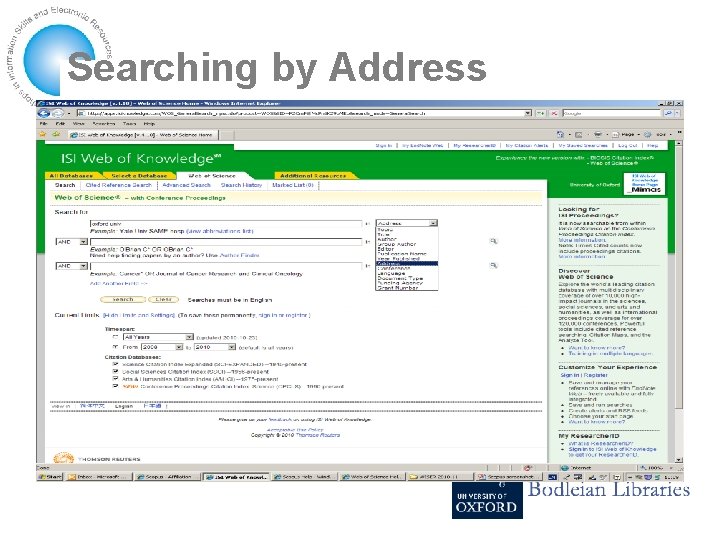Open Cited Reference Search tab
Screen dimensions: 720x540
point(118,185)
